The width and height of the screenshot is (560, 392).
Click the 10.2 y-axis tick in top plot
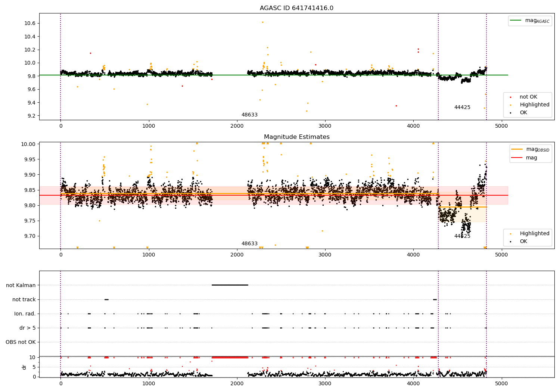click(x=30, y=50)
